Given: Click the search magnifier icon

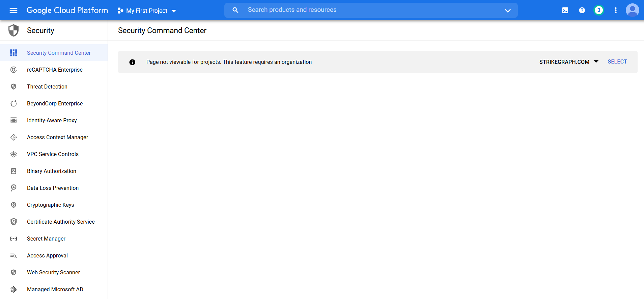Looking at the screenshot, I should click(x=235, y=10).
